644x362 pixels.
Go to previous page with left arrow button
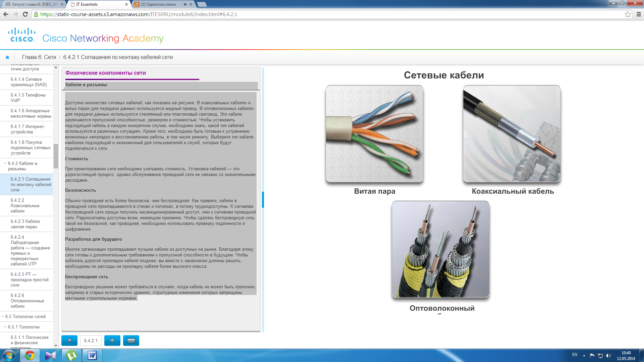pos(69,341)
